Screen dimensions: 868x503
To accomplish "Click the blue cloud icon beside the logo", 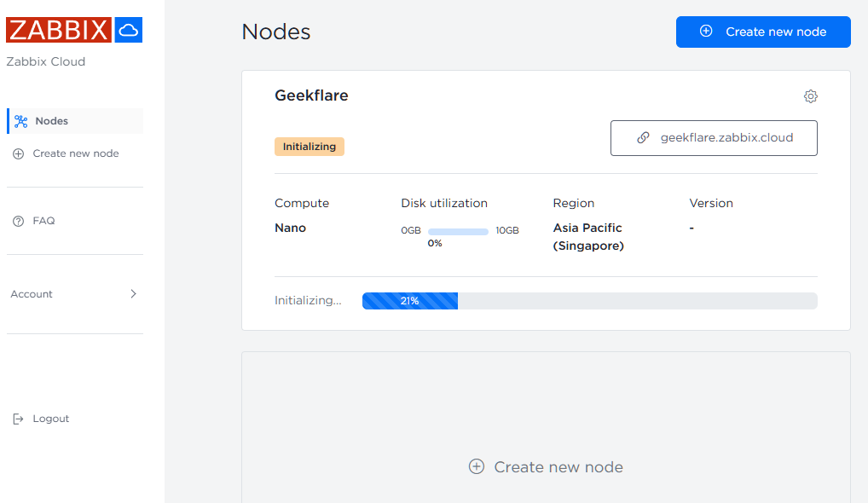I will coord(128,30).
